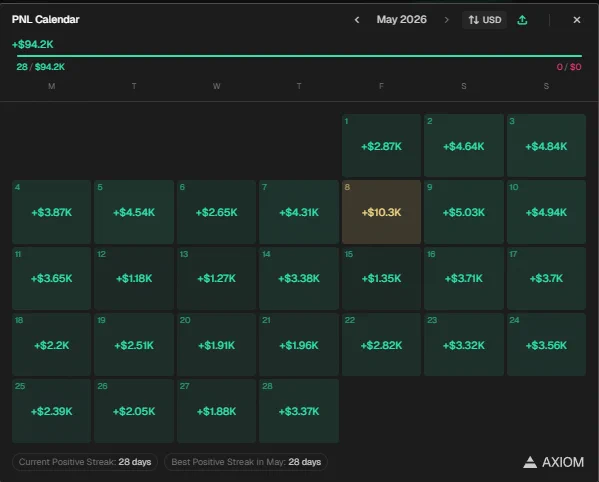Image resolution: width=599 pixels, height=482 pixels.
Task: Open day 3 cell +$4.84K
Action: coord(546,146)
